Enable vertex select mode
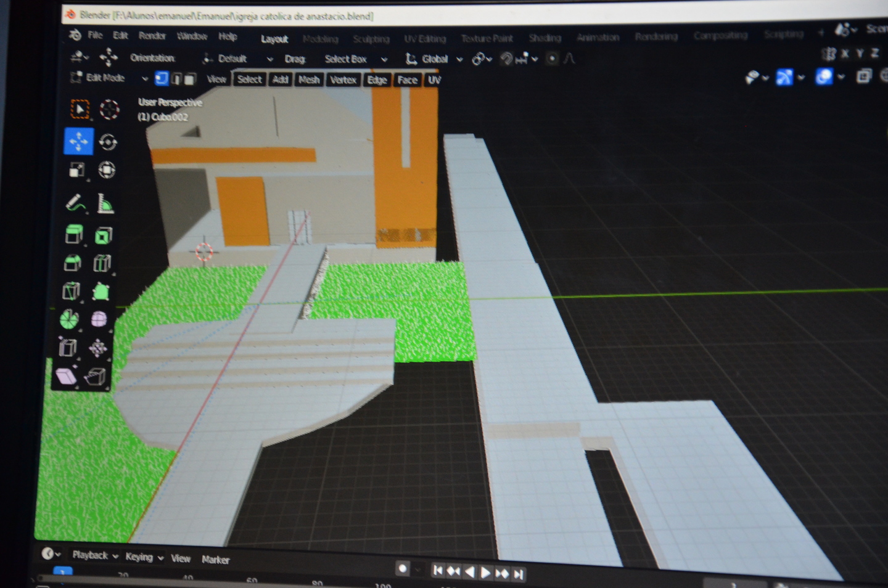The image size is (888, 588). coord(162,78)
